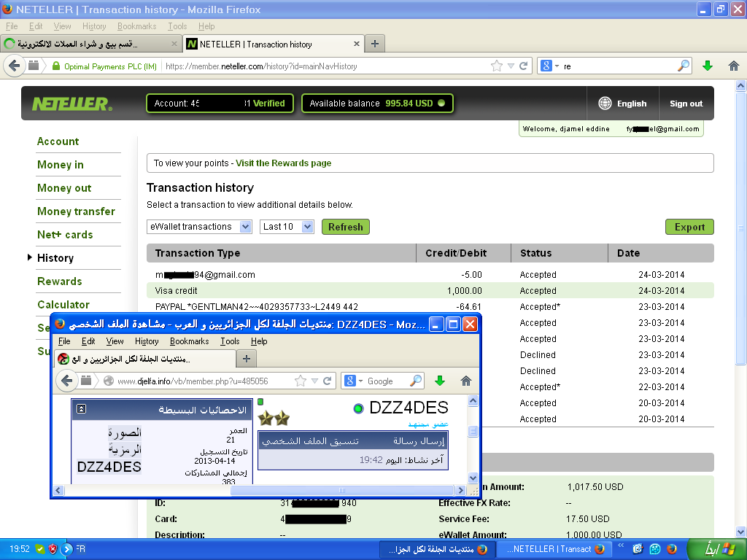
Task: Click the NETELLER logo
Action: pos(72,104)
